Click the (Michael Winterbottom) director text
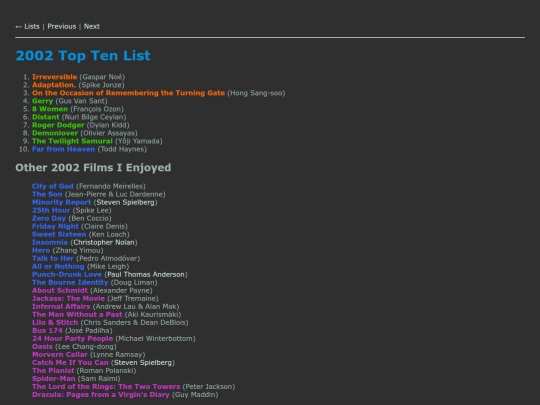The image size is (540, 405). [x=155, y=339]
